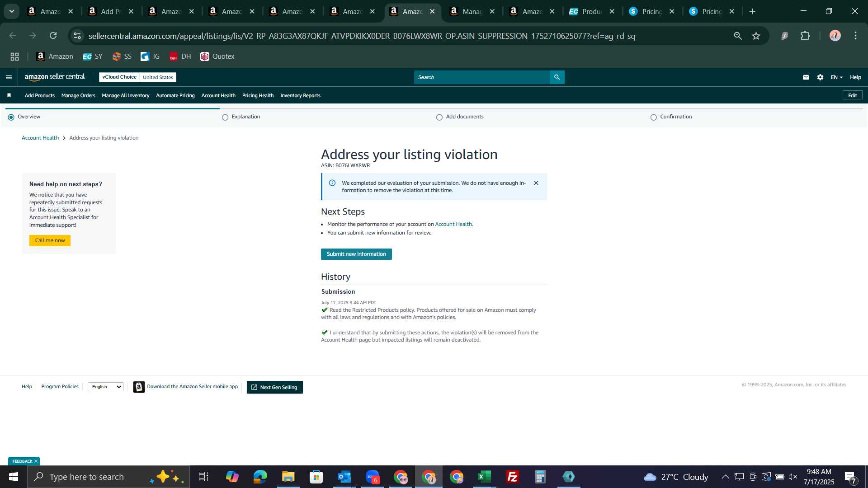The width and height of the screenshot is (868, 488).
Task: Open the Program Policies footer link
Action: pyautogui.click(x=60, y=386)
